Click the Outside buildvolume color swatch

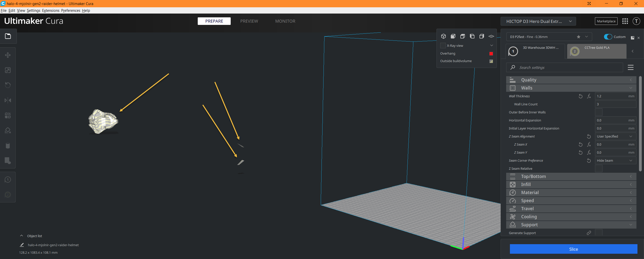point(491,61)
